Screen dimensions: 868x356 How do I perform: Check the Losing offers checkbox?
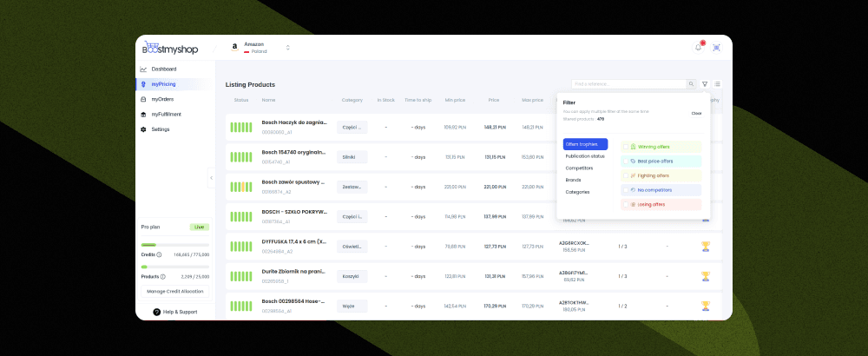tap(626, 204)
